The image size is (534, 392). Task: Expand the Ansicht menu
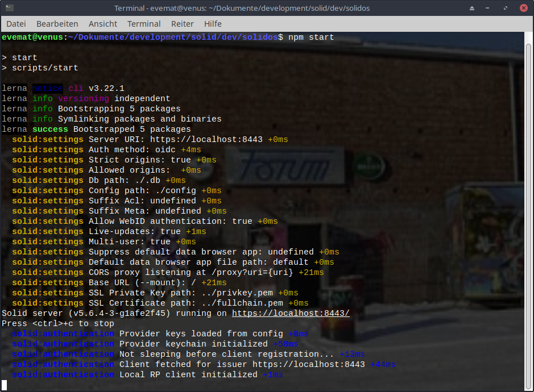pos(103,24)
